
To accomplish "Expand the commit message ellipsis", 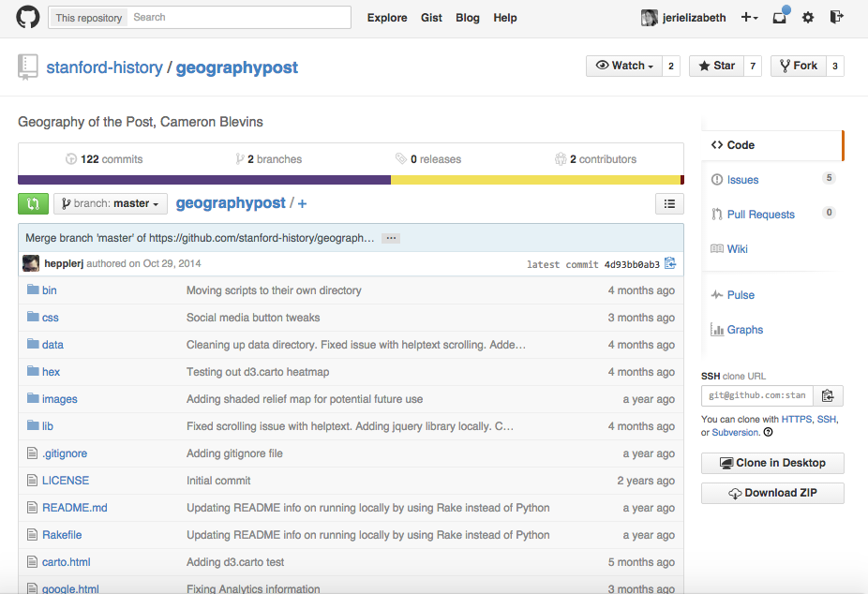I will coord(391,238).
